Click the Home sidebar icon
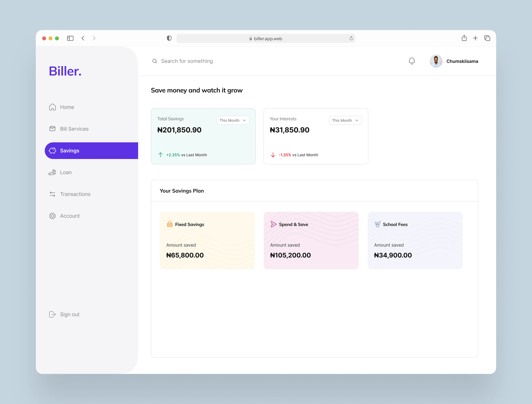The image size is (532, 404). point(52,107)
